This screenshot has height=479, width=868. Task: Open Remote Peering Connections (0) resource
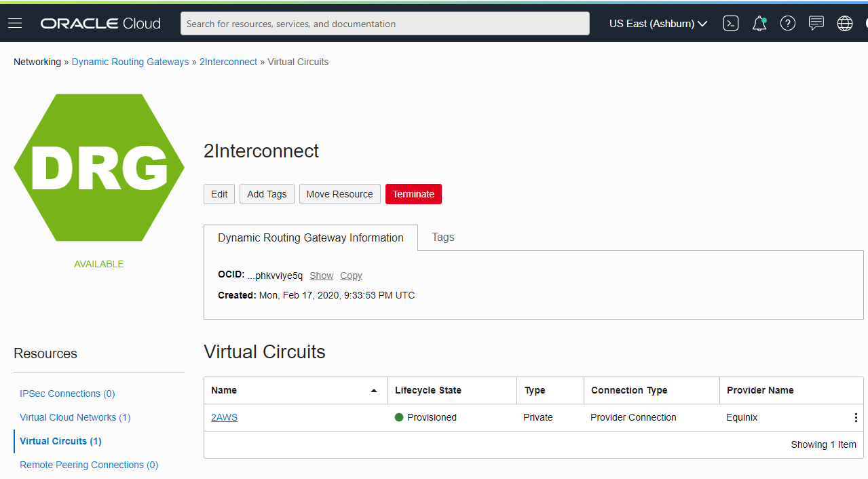point(89,465)
